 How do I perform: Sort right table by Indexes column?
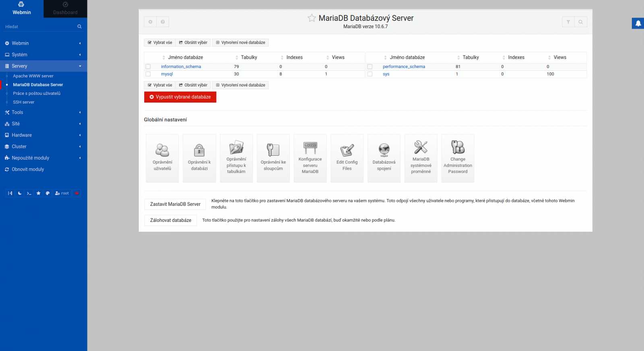[x=516, y=57]
